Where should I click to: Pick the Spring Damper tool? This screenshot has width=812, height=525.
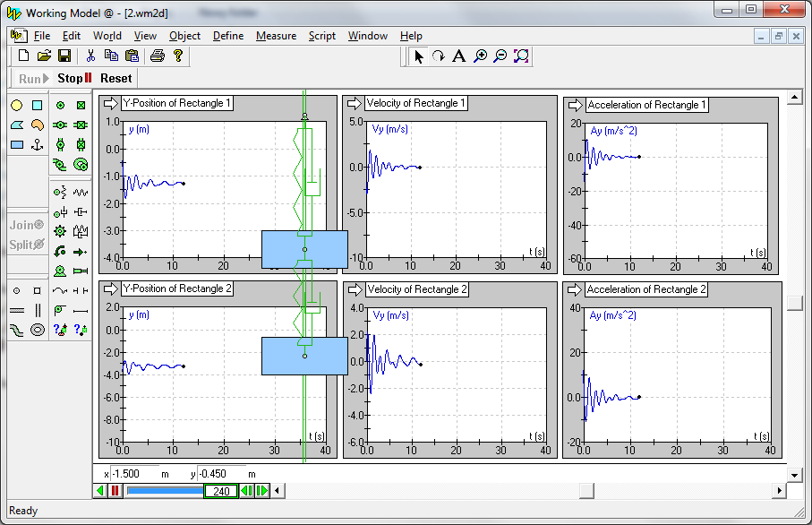[x=81, y=231]
